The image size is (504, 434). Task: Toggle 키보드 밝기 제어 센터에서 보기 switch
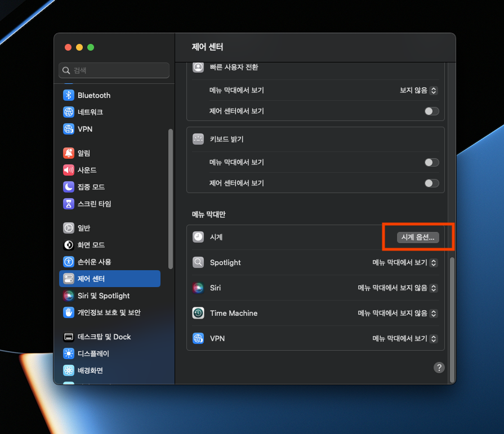click(431, 183)
